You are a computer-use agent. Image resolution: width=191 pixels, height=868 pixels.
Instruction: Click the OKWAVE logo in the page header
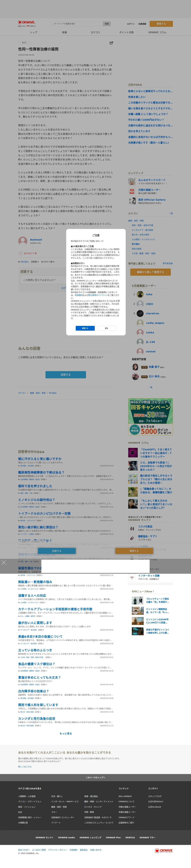[x=27, y=22]
